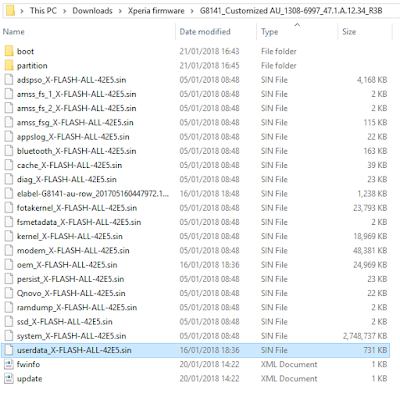
Task: Click the file icon beside fsmetadata_X-FLASH-ALL-42E5.sin
Action: pos(9,222)
